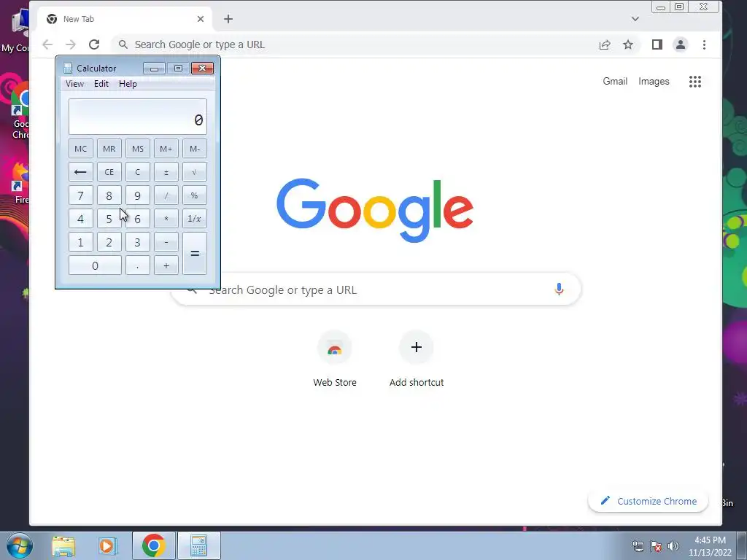Click digit 1 on the Calculator
The width and height of the screenshot is (747, 560).
(80, 242)
